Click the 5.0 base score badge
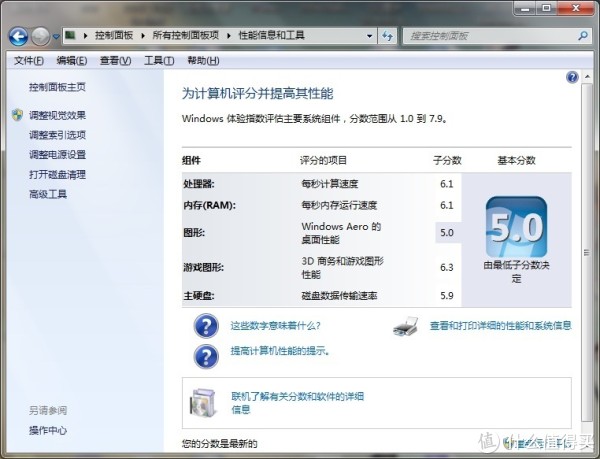Image resolution: width=600 pixels, height=459 pixels. pos(516,226)
